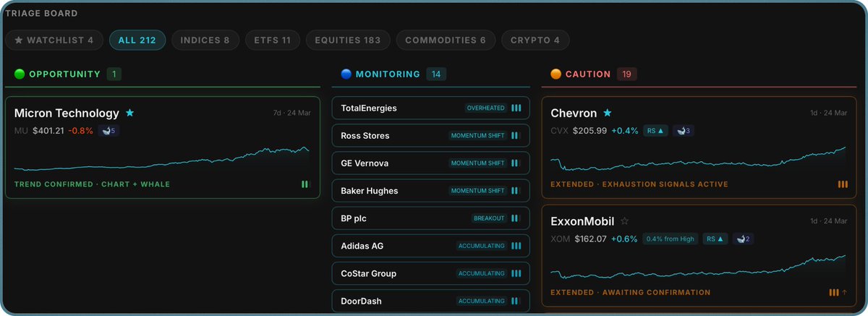
Task: Click the RS up badge on ExxonMobil
Action: point(715,239)
